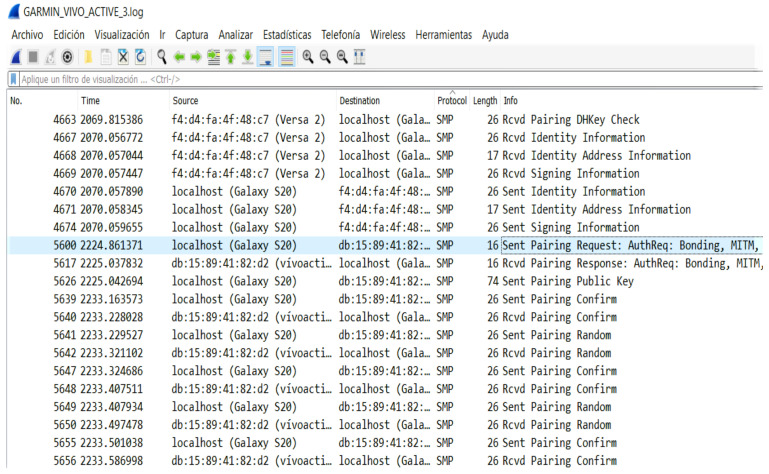The image size is (769, 474).
Task: Open the Herramientas menu
Action: coord(443,35)
